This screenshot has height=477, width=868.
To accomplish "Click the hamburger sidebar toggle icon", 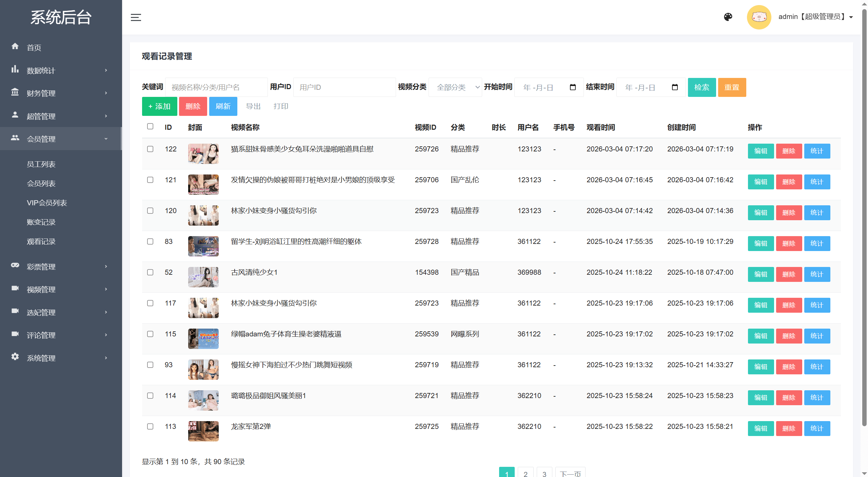I will (x=136, y=17).
